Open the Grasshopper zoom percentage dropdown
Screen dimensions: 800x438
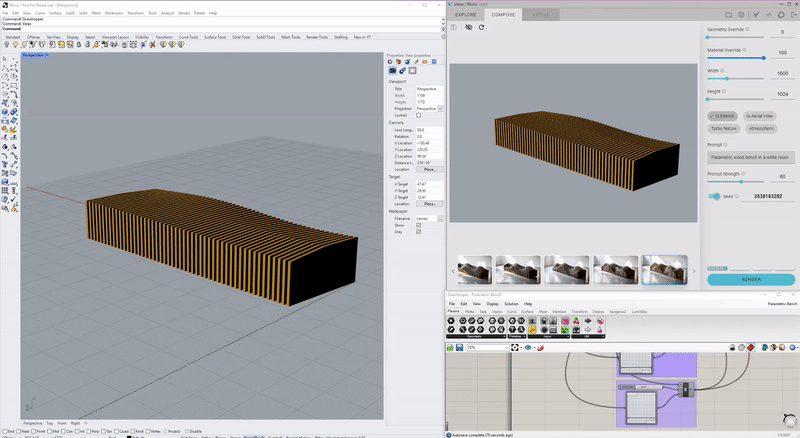tap(505, 348)
